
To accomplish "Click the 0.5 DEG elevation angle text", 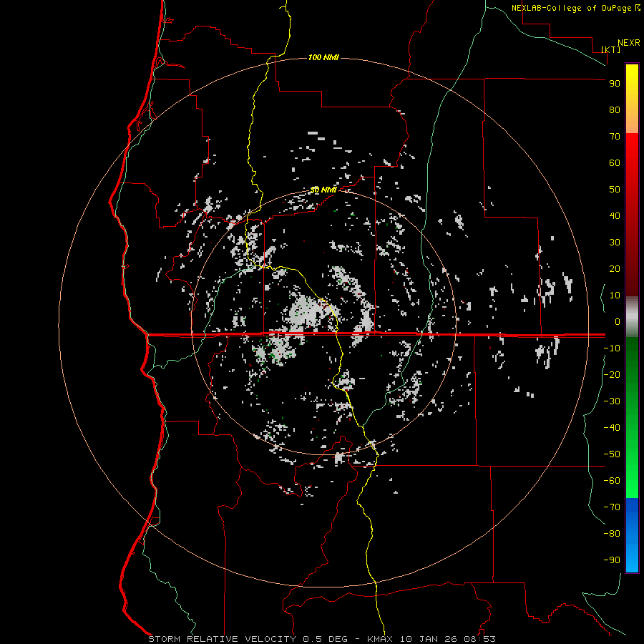I will 325,639.
